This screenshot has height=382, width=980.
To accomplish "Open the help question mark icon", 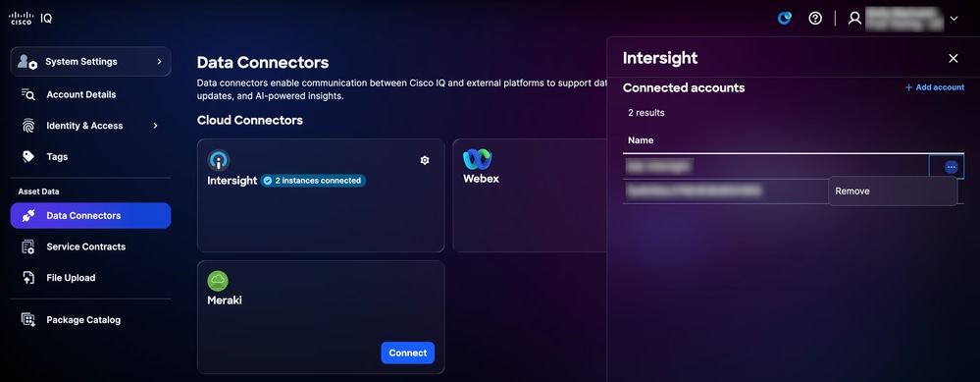I will (x=815, y=18).
